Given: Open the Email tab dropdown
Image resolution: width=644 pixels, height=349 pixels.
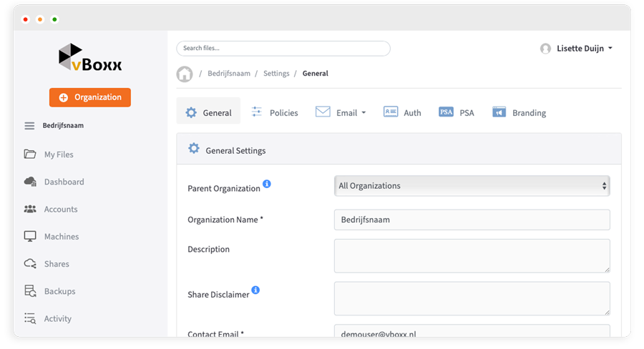Looking at the screenshot, I should (341, 112).
